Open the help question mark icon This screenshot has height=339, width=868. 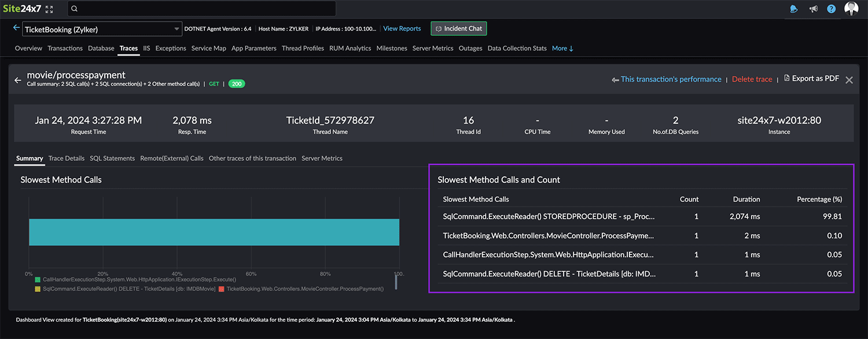(x=832, y=9)
